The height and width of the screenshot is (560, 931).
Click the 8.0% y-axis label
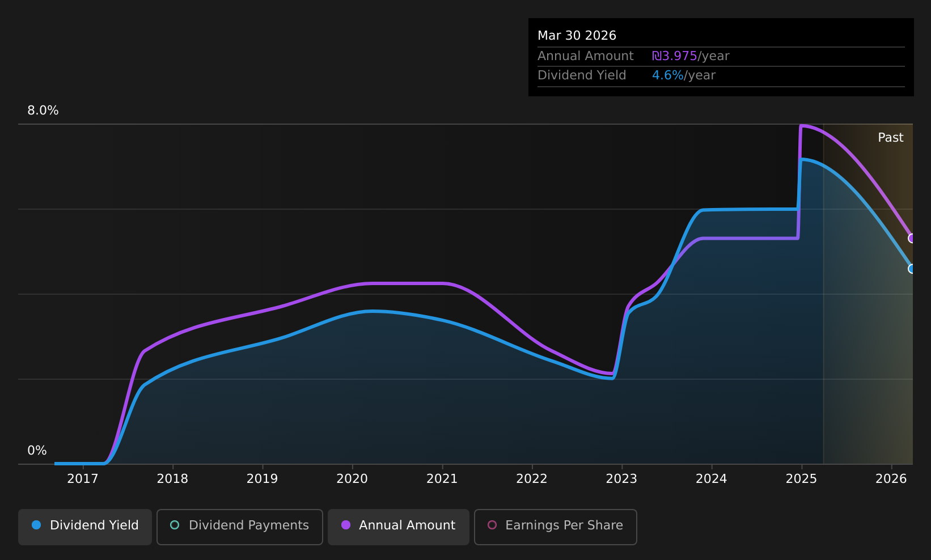coord(43,111)
